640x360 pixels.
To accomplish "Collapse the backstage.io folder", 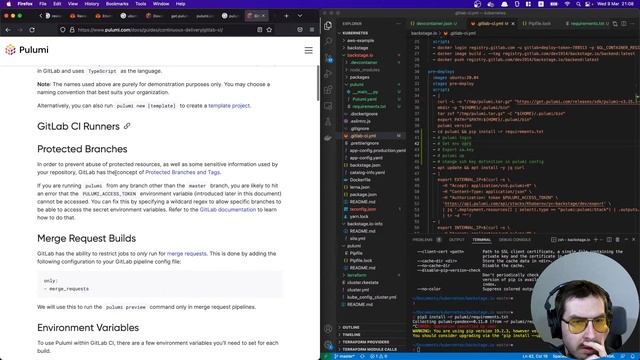I will tap(359, 55).
